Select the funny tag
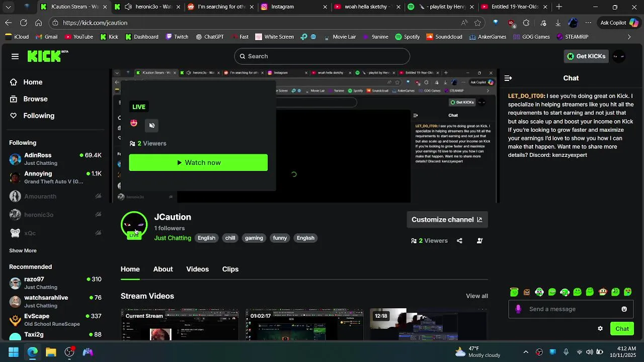 (x=280, y=238)
